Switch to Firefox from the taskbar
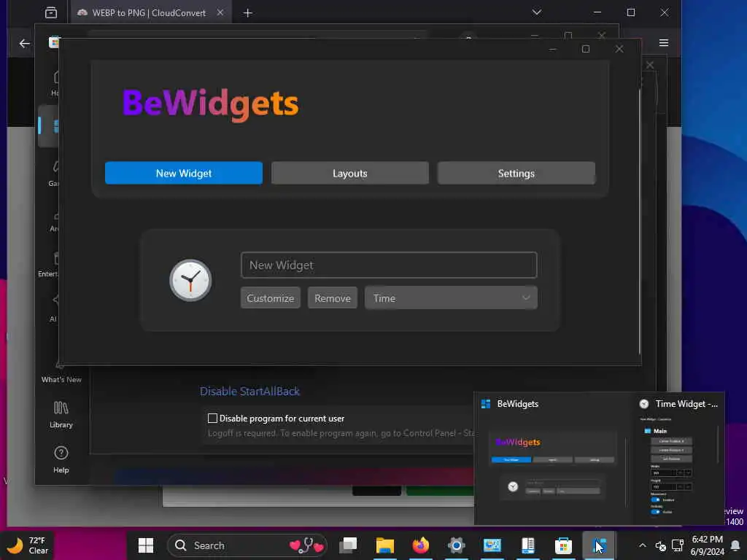The height and width of the screenshot is (560, 747). [420, 545]
